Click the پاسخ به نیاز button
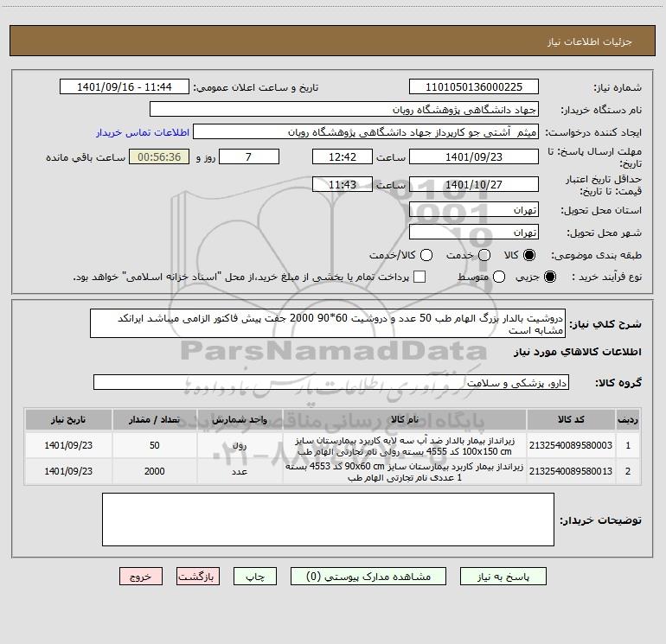 pyautogui.click(x=503, y=577)
